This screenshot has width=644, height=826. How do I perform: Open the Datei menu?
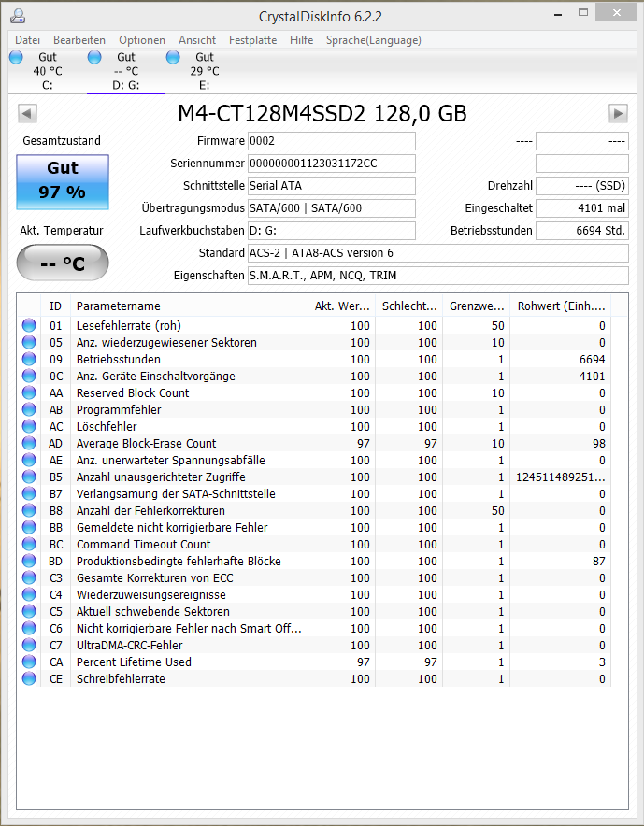pyautogui.click(x=27, y=40)
